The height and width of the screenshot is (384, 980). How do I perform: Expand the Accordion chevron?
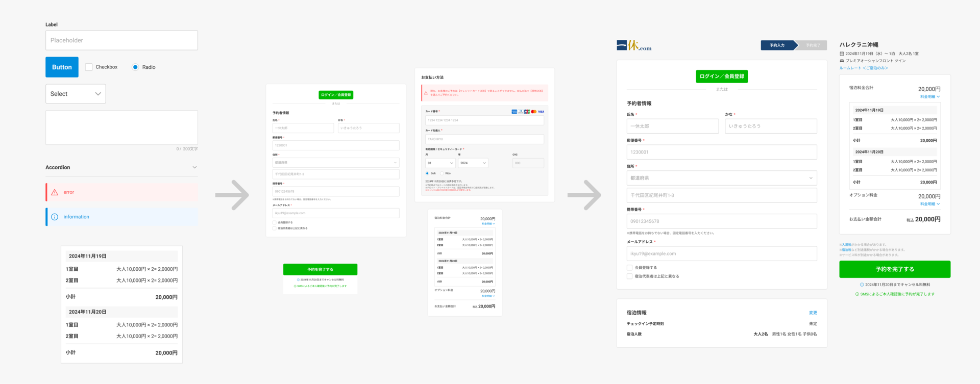pyautogui.click(x=194, y=167)
